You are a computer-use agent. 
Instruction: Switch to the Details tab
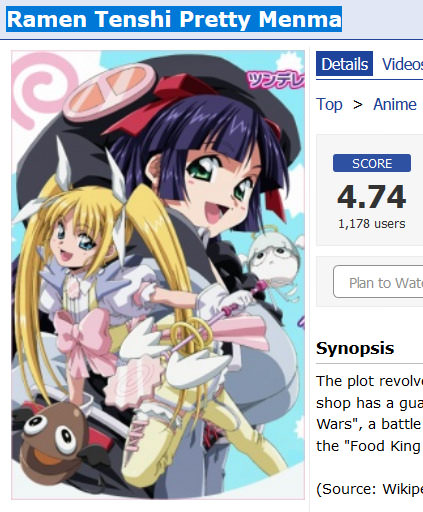pos(344,64)
